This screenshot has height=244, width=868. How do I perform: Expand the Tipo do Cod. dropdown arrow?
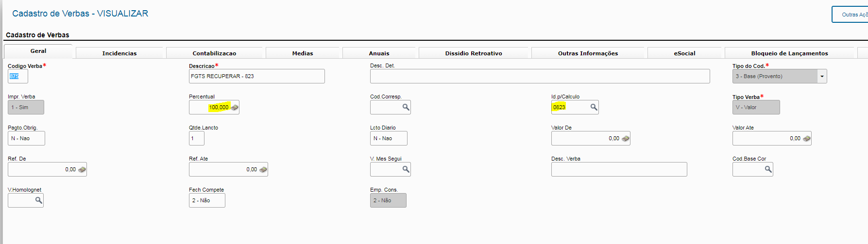coord(822,76)
